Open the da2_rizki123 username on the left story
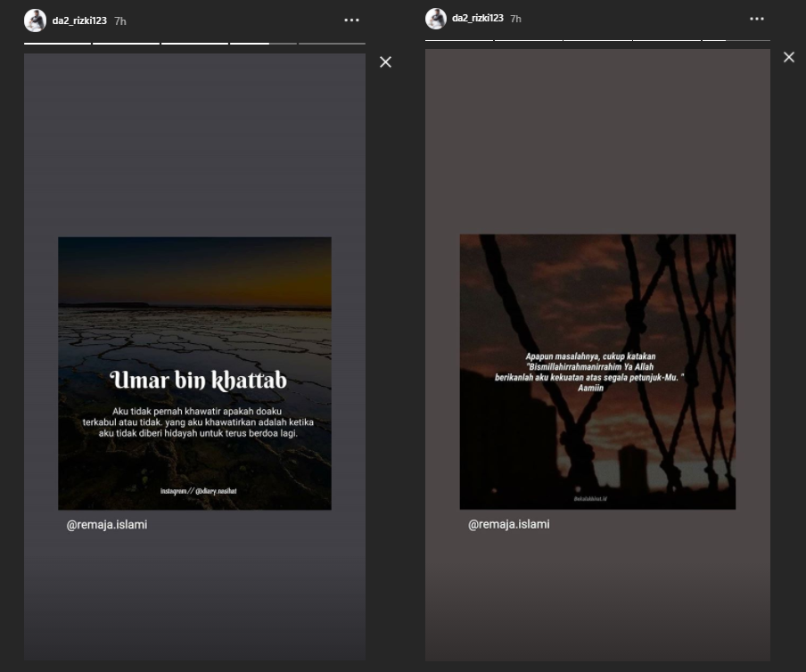The width and height of the screenshot is (806, 672). tap(79, 20)
